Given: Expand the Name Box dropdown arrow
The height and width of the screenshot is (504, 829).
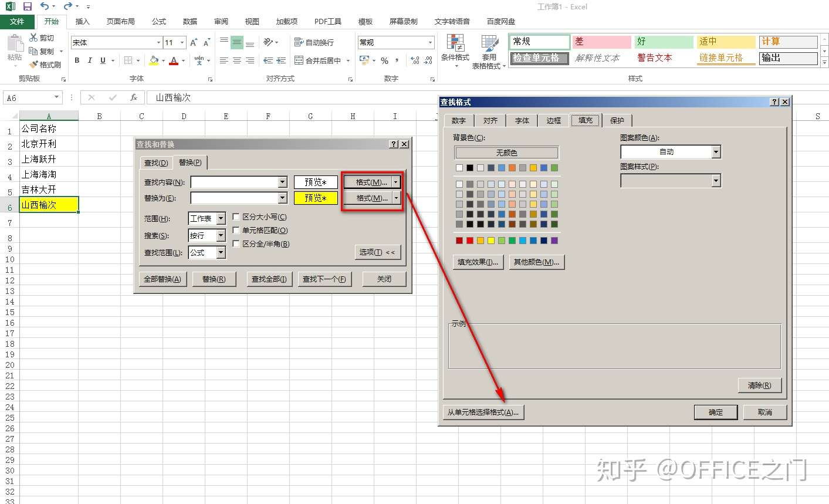Looking at the screenshot, I should point(56,97).
